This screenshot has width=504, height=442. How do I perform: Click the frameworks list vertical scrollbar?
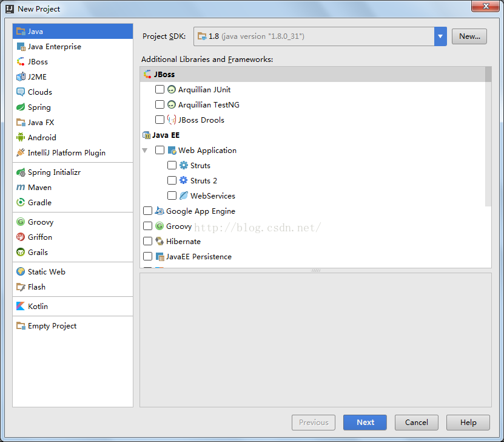[488, 137]
